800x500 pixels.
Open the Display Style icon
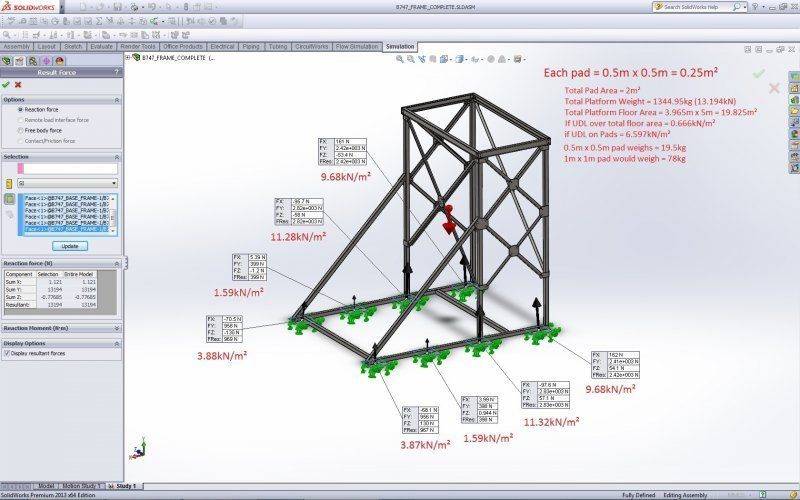459,59
